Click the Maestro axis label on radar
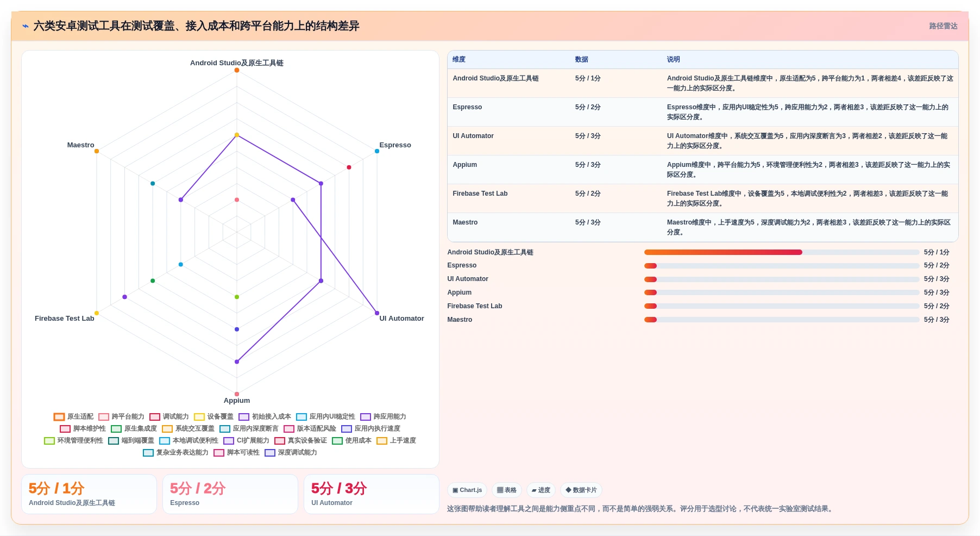Viewport: 980px width, 536px height. click(80, 145)
